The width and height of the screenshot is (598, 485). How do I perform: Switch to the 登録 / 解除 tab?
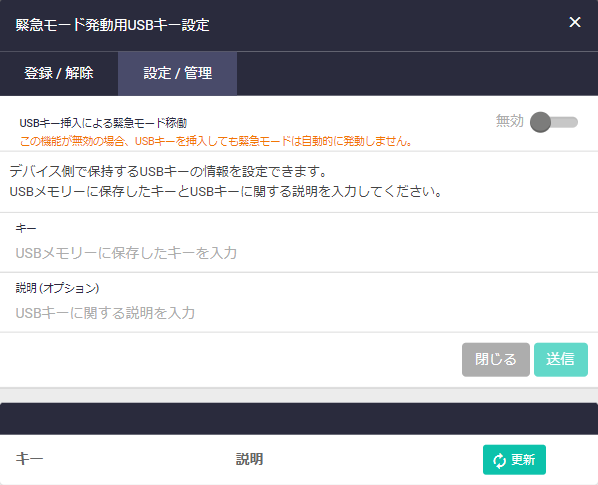tap(59, 73)
